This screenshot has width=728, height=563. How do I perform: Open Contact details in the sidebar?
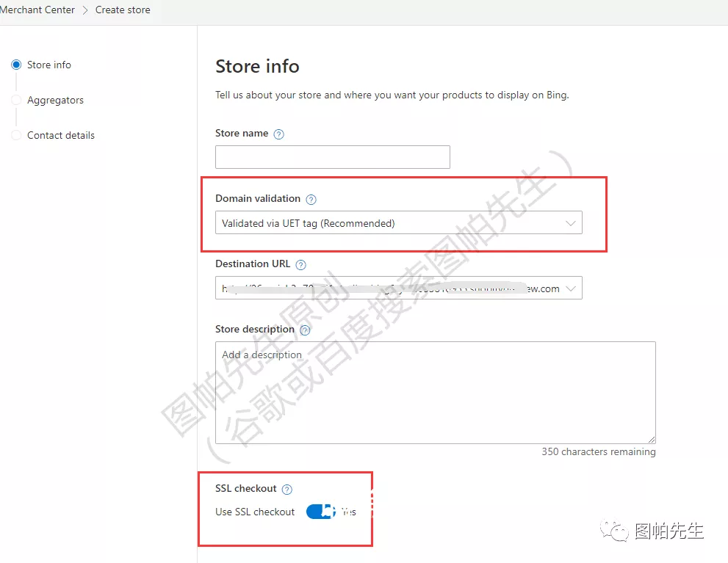[x=61, y=135]
